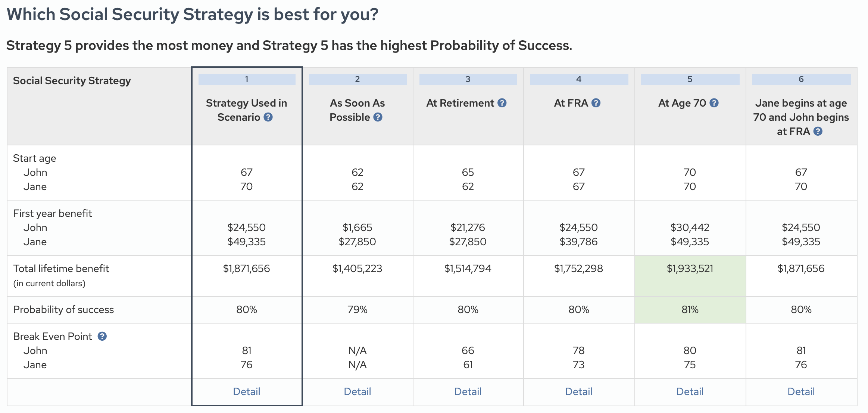
Task: View Detail for As Soon As Possible strategy
Action: point(357,392)
